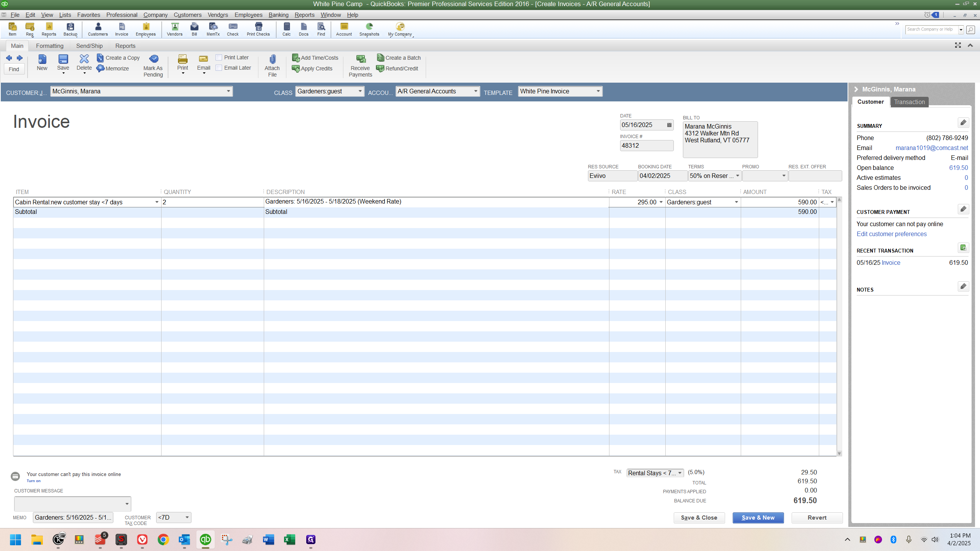This screenshot has height=551, width=980.
Task: Open Print Checks icon
Action: [x=258, y=29]
